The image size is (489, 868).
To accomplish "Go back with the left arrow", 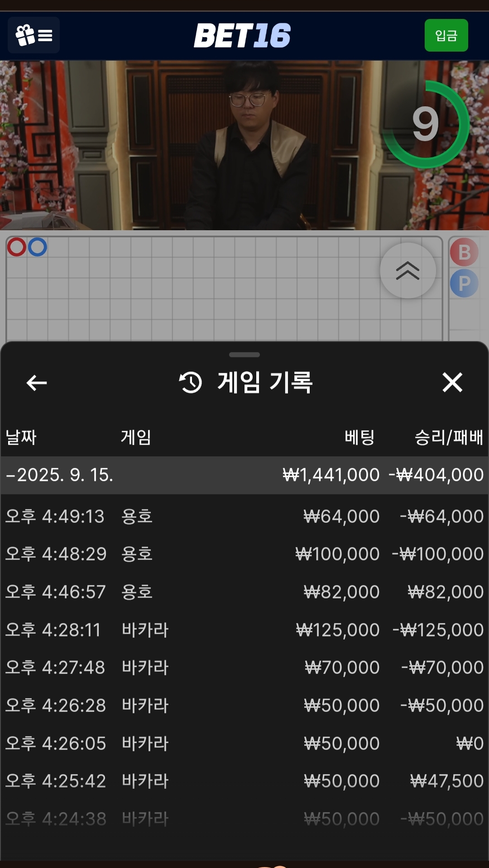I will (x=37, y=383).
